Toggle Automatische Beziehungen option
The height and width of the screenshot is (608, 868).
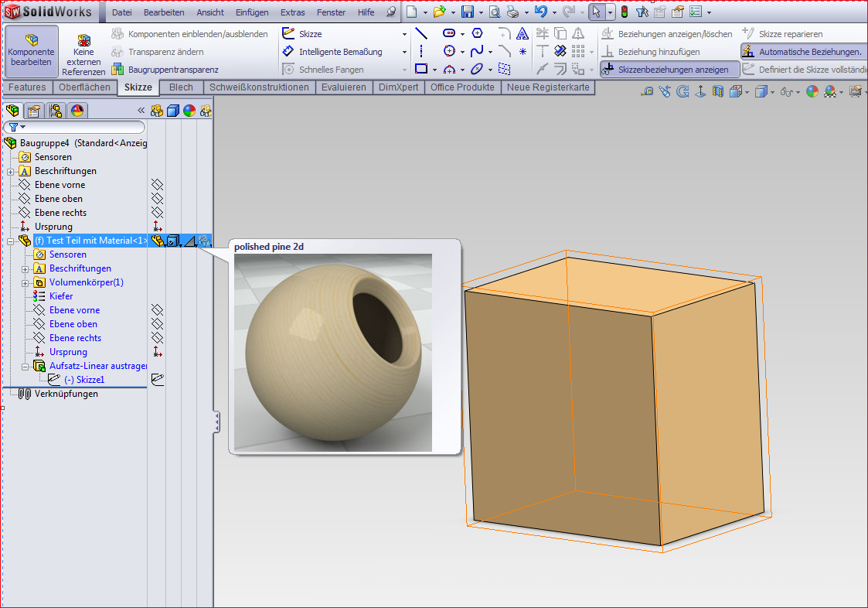point(802,52)
